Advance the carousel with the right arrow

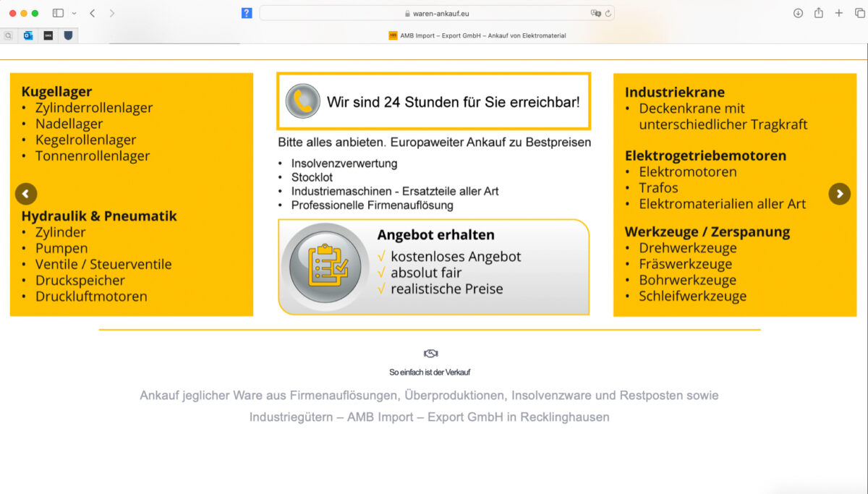(x=840, y=194)
